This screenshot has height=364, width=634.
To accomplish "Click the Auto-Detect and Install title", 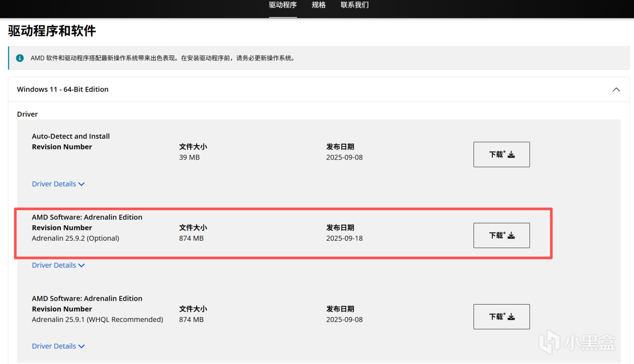I will [71, 136].
